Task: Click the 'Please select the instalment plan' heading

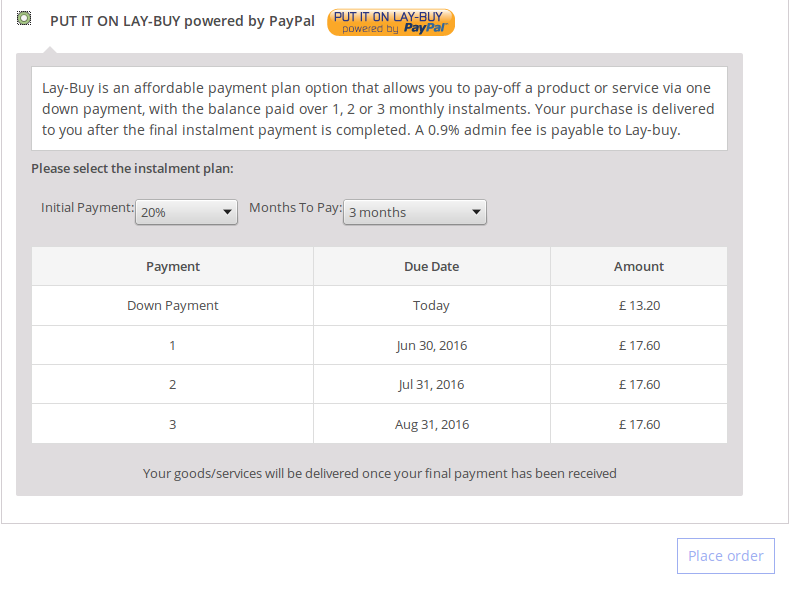Action: coord(133,168)
